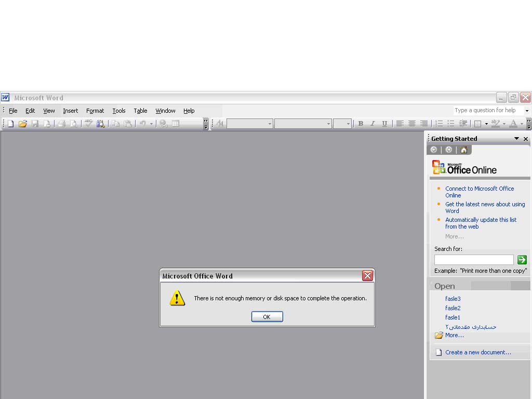
Task: Open recent document fasle3
Action: (453, 299)
